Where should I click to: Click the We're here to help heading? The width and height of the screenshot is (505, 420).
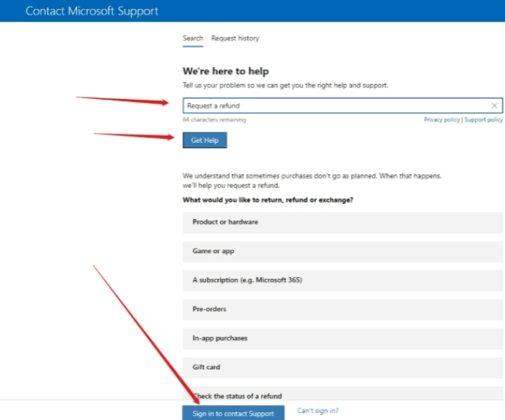[226, 71]
